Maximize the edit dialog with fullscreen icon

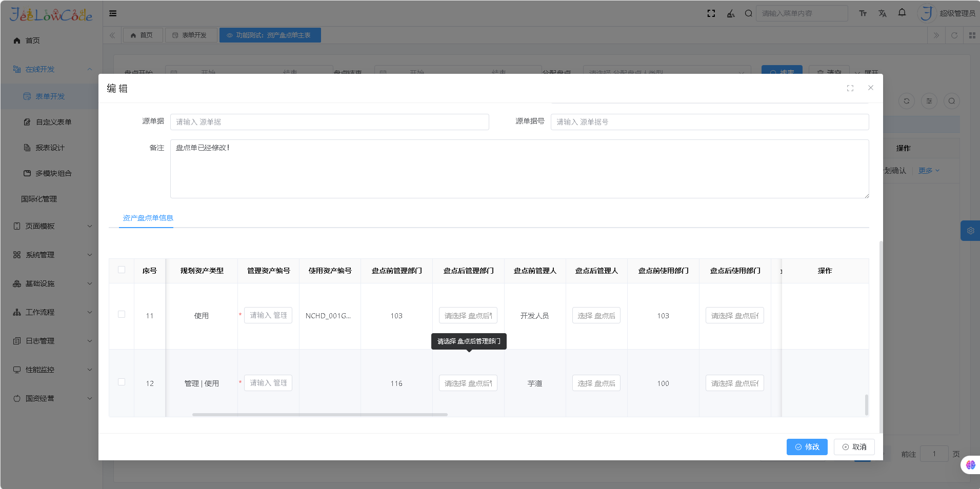point(850,88)
